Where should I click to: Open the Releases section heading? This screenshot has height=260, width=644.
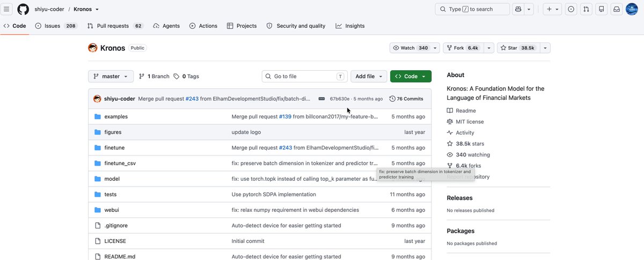pyautogui.click(x=459, y=198)
